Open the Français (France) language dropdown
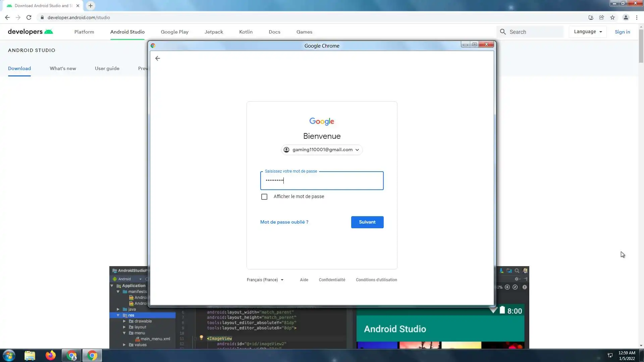The width and height of the screenshot is (644, 362). (x=265, y=280)
